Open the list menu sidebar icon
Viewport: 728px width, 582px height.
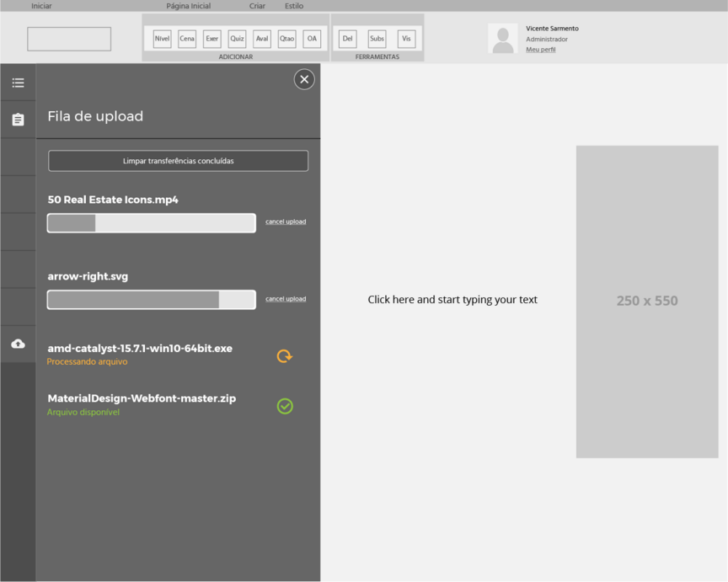coord(18,83)
